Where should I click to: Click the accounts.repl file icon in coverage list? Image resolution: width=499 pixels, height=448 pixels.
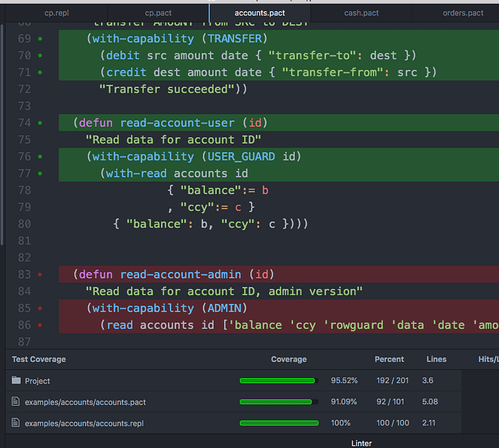tap(15, 422)
